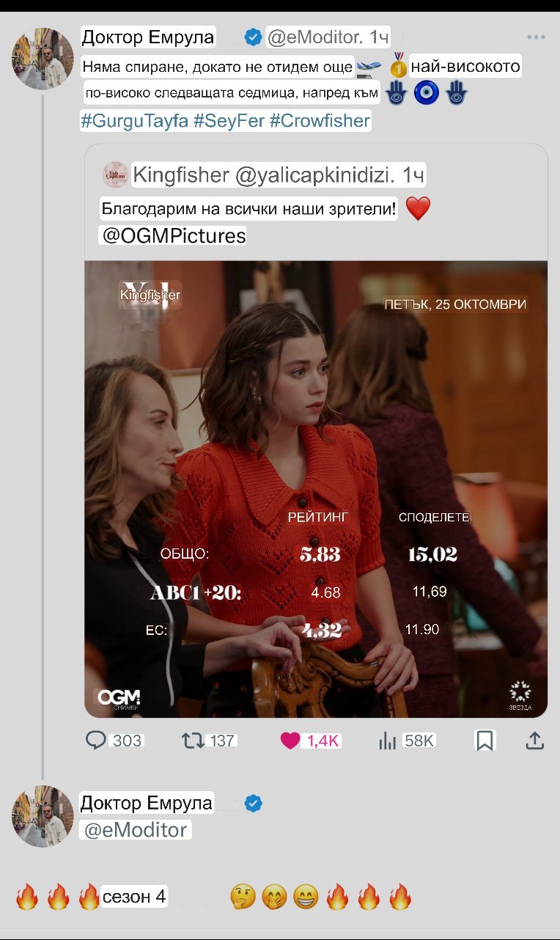Click the Kingfisher small profile avatar

[116, 175]
